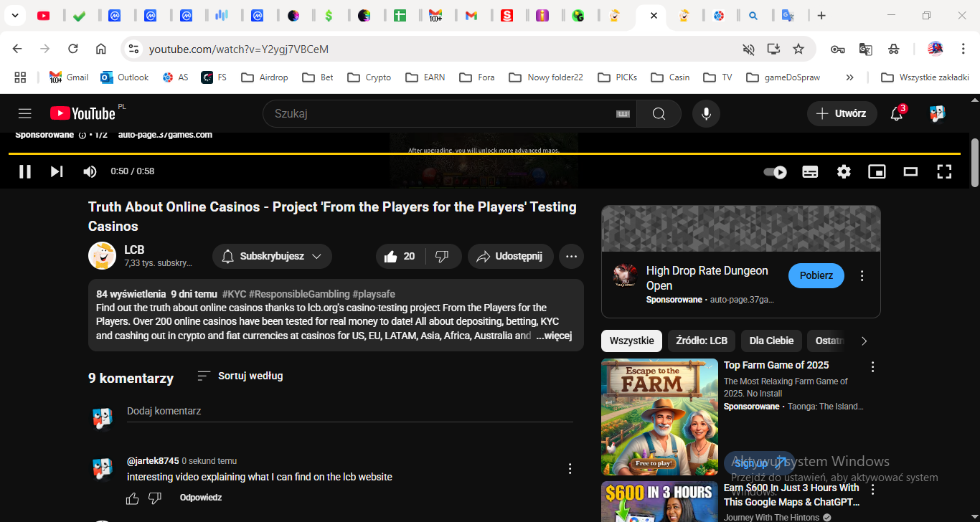Screen dimensions: 980x522
Task: Open the LCB channel avatar
Action: 102,256
